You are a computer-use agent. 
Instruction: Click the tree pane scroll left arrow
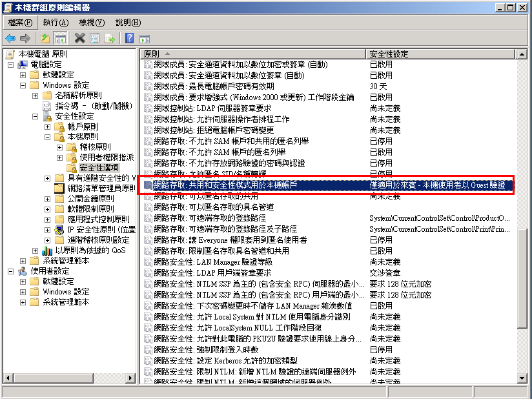(x=9, y=378)
